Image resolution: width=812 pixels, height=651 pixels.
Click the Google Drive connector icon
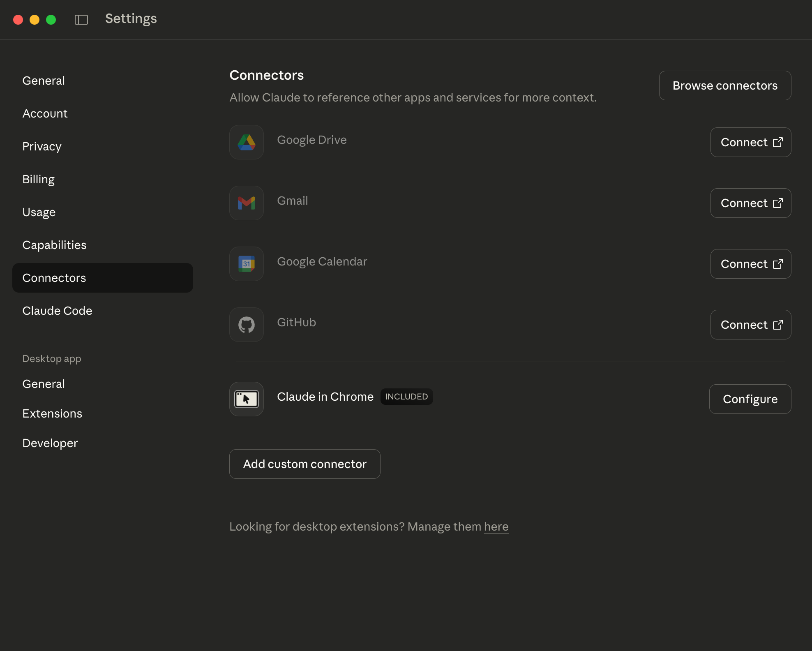pyautogui.click(x=246, y=142)
